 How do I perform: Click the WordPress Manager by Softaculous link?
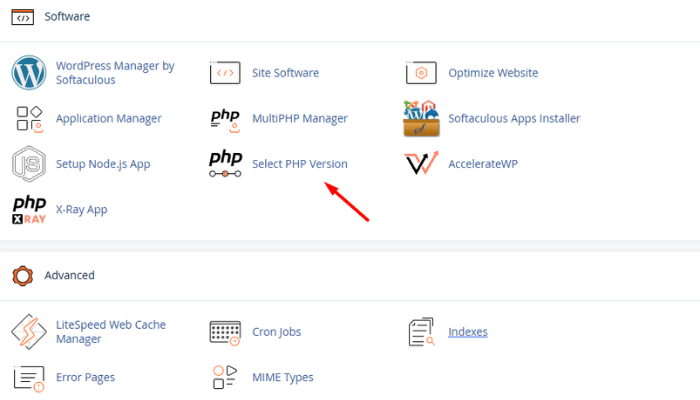[x=115, y=73]
